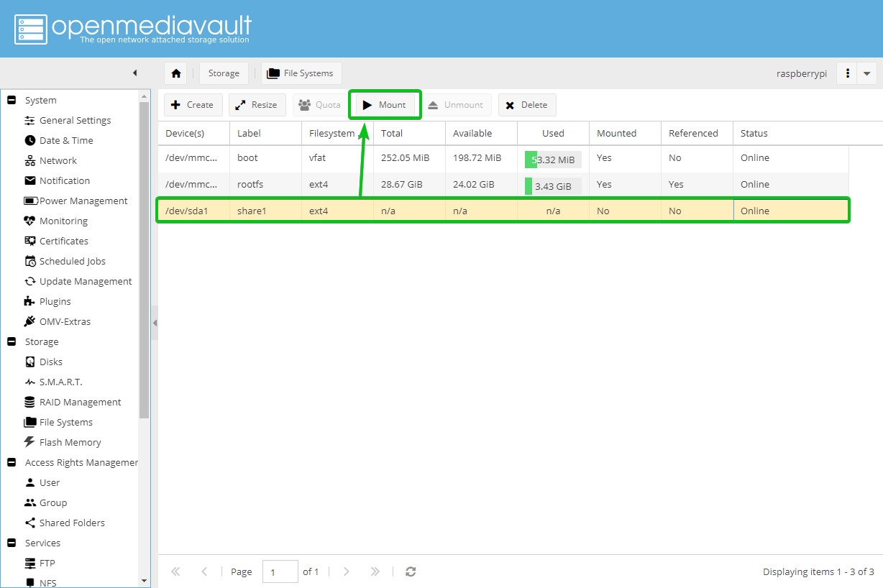Click the page number input field
The height and width of the screenshot is (588, 883).
(x=280, y=572)
